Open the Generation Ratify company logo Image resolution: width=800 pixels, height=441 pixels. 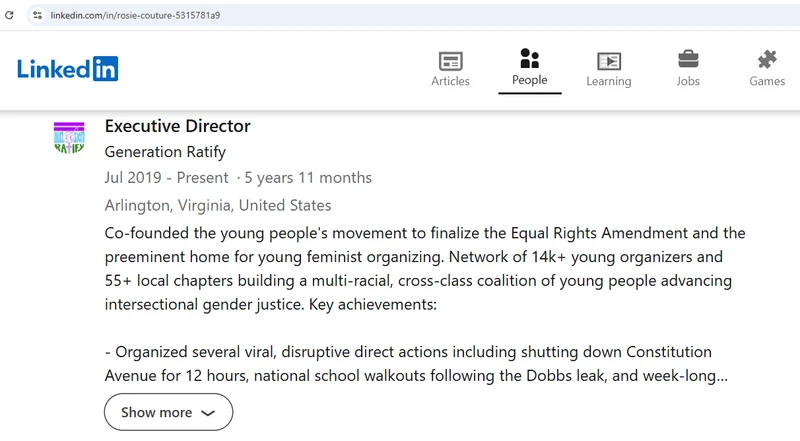click(x=69, y=138)
